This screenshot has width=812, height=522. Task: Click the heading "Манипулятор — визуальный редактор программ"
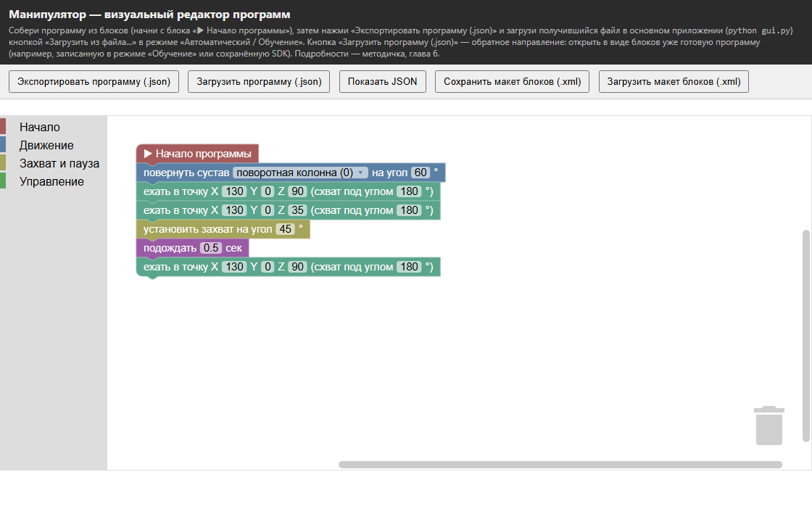149,14
